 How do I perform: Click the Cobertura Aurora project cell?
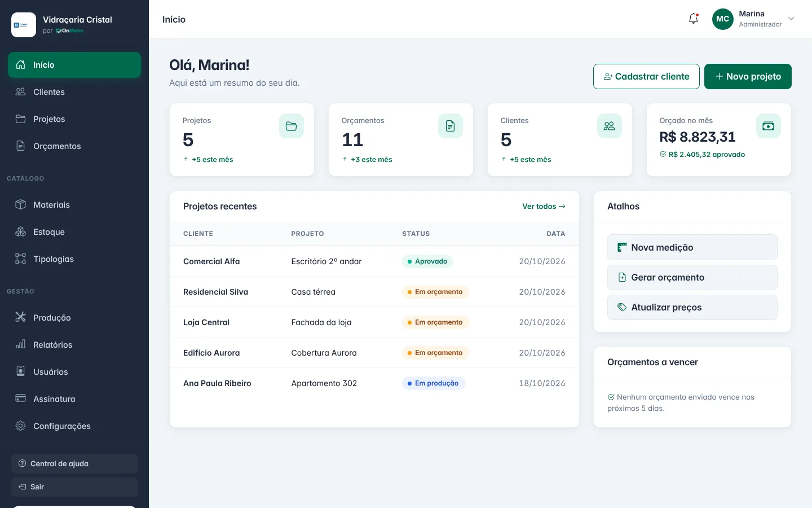click(324, 353)
